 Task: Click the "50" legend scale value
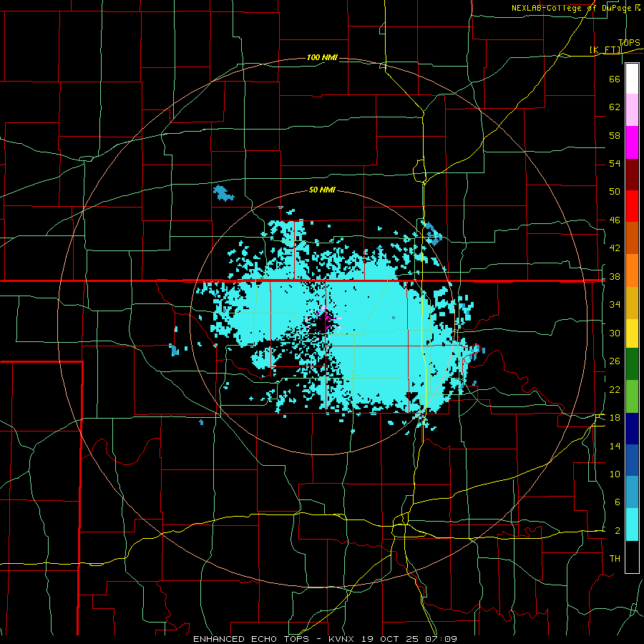click(615, 192)
